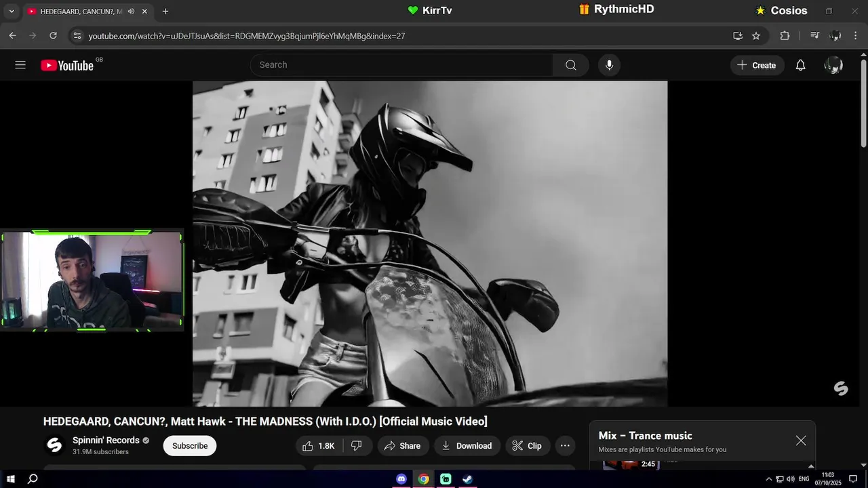868x488 pixels.
Task: Open network status in system tray
Action: pos(779,479)
